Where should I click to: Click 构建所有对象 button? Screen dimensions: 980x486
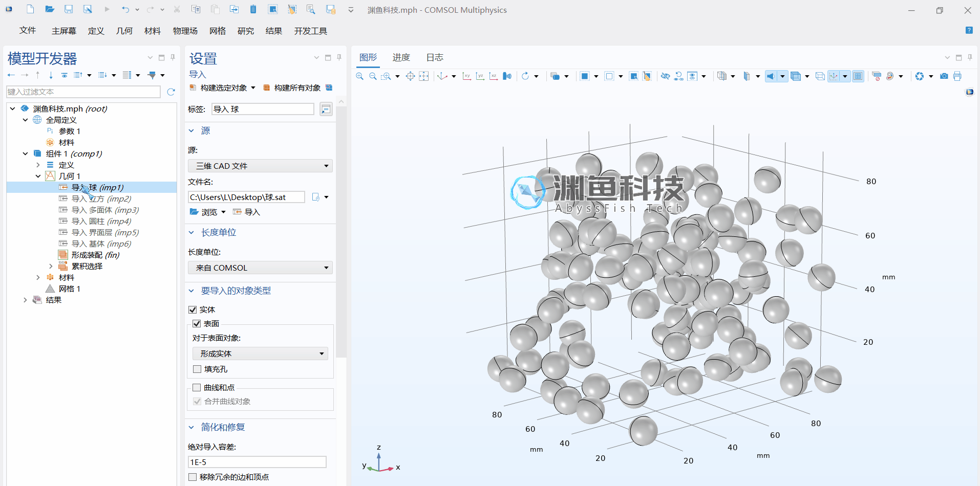292,87
